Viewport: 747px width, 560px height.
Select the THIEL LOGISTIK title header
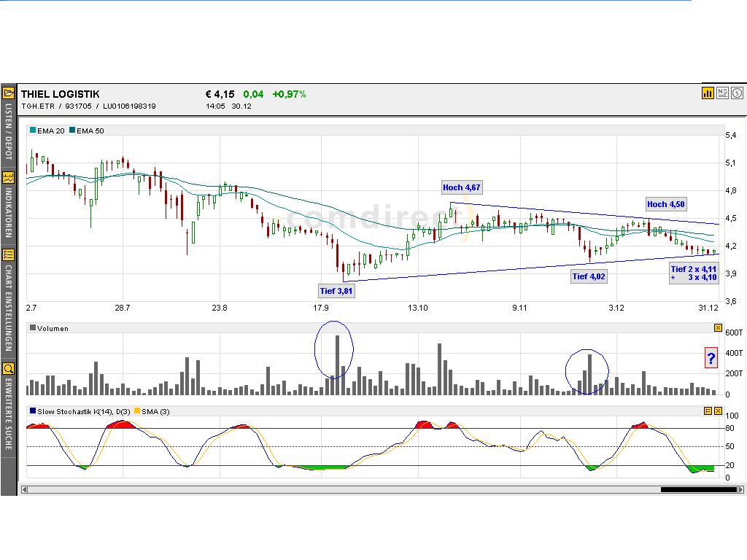(x=61, y=93)
